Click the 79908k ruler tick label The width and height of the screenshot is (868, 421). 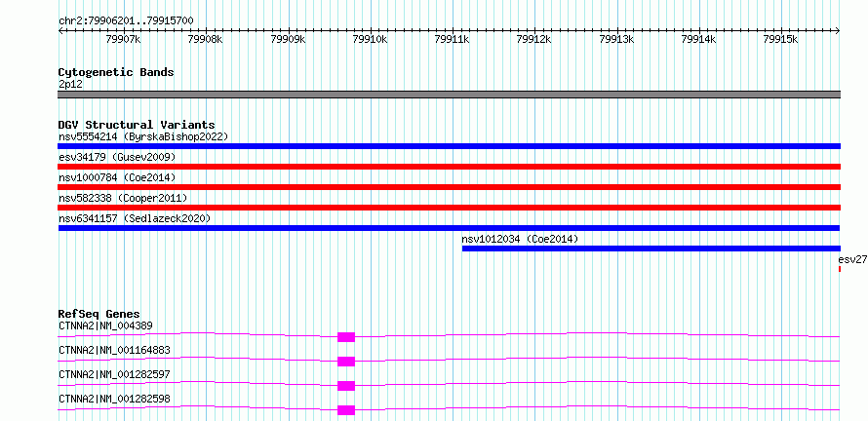206,39
